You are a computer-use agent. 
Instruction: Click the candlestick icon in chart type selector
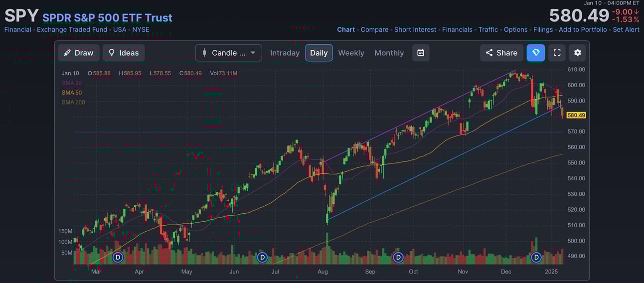[204, 53]
